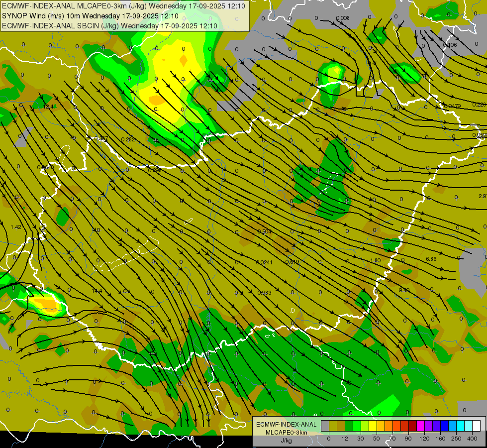Image resolution: width=487 pixels, height=448 pixels.
Task: Click the legend tick label '400'
Action: click(x=472, y=439)
